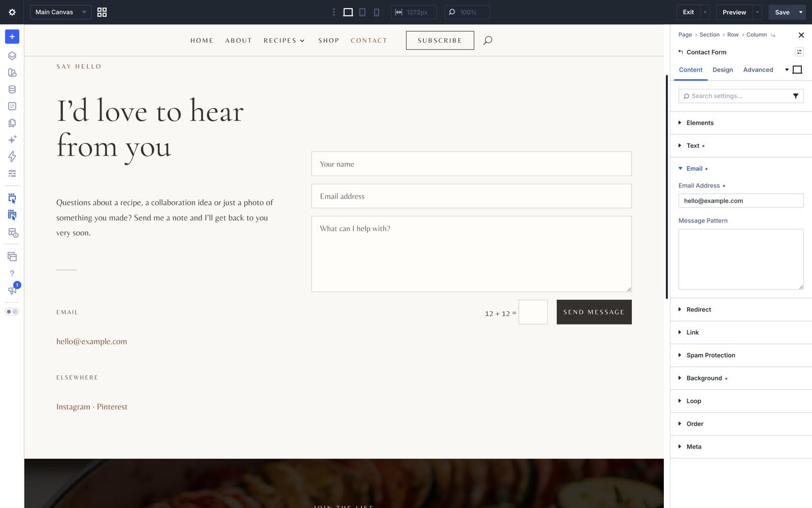Screen dimensions: 812x508
Task: Click the four-squares grid view icon
Action: pos(102,12)
